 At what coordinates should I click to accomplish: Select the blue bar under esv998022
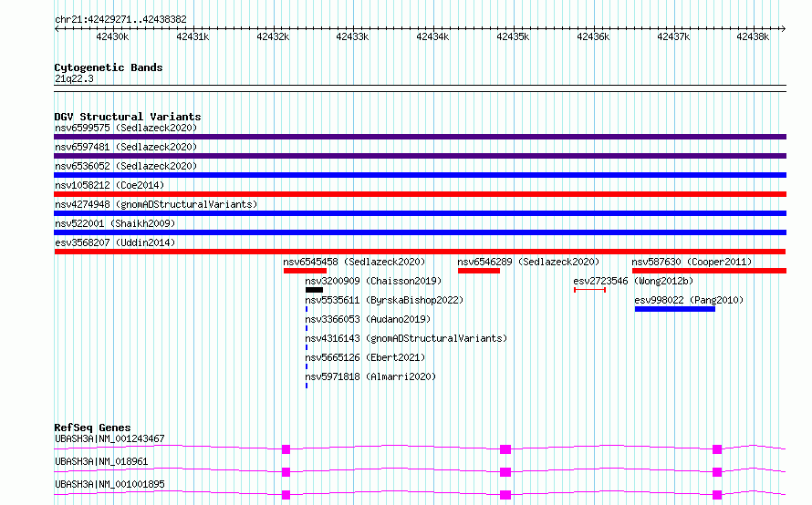675,309
